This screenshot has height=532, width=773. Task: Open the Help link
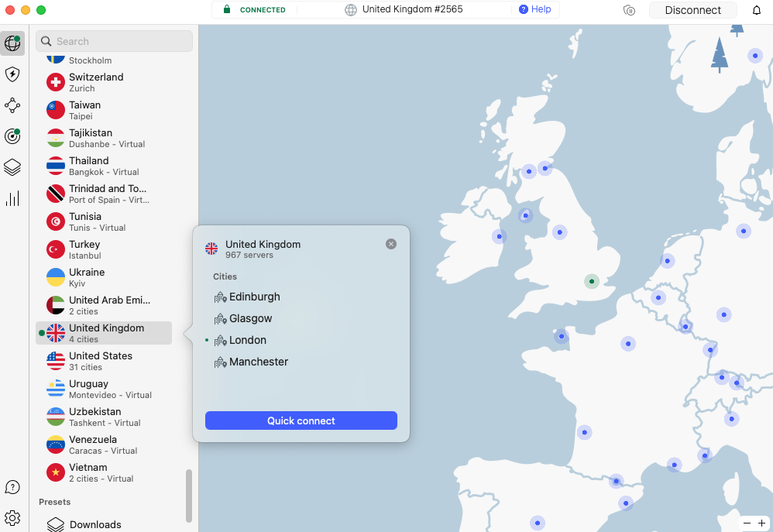point(535,9)
